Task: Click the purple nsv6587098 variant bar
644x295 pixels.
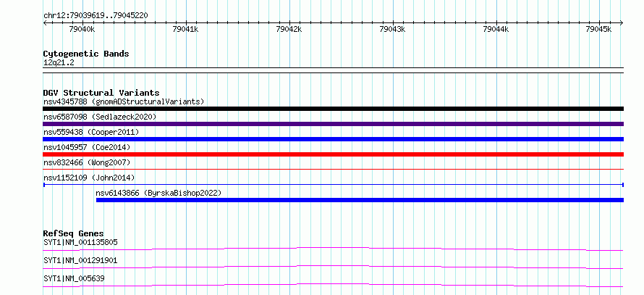Action: pyautogui.click(x=333, y=124)
